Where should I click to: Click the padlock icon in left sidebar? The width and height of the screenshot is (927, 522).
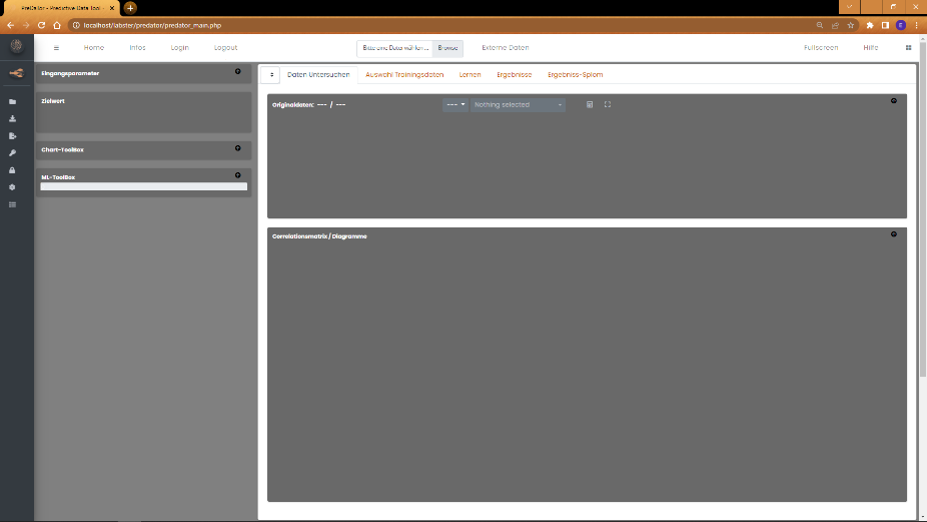(x=13, y=170)
